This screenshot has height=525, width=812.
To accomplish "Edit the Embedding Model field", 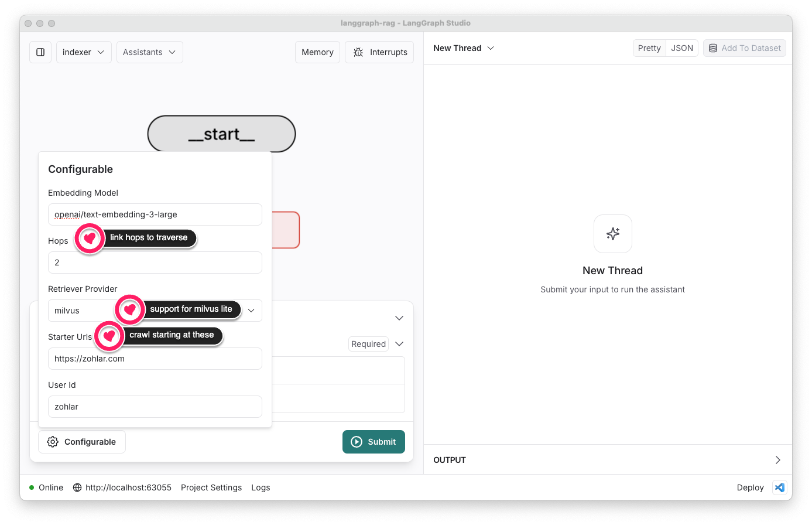I will [155, 214].
